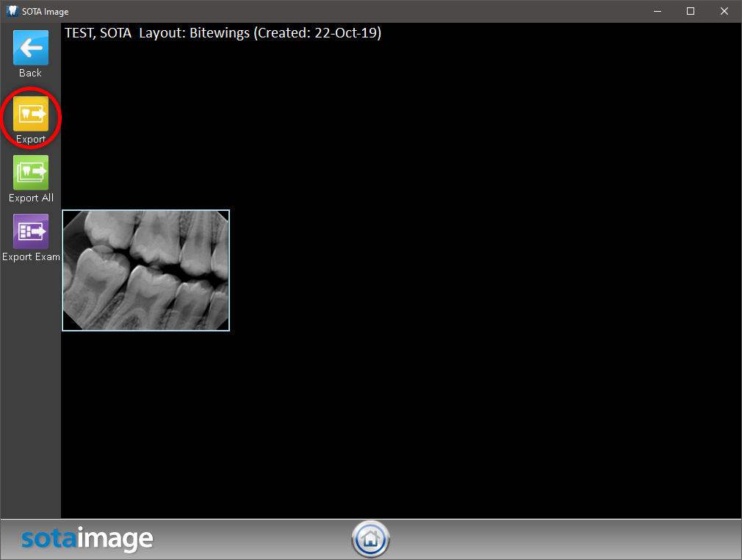Minimize the SOTA Image window
This screenshot has width=742, height=560.
point(657,11)
